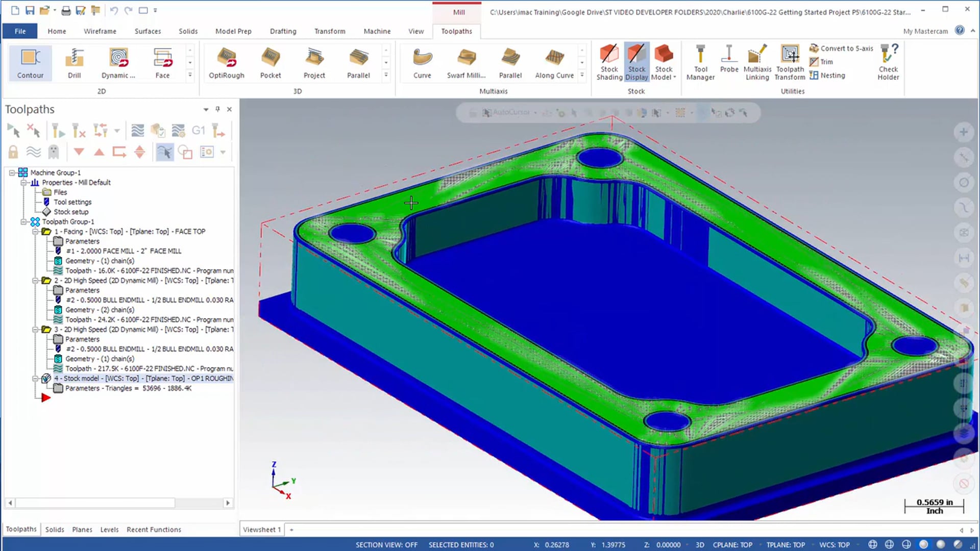
Task: Select the 3D Parallel toolpath
Action: point(358,63)
